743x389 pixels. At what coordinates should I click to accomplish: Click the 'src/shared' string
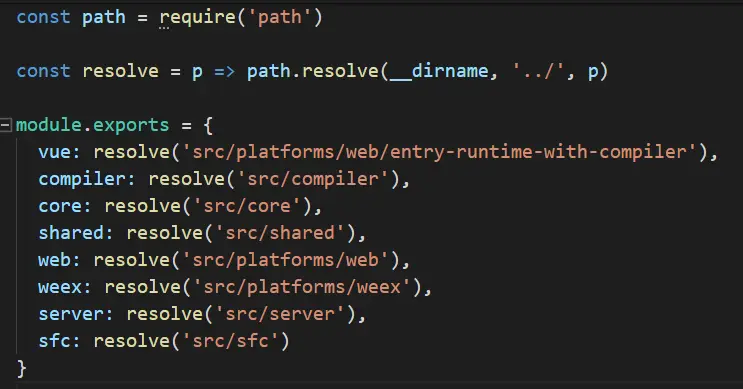[280, 234]
